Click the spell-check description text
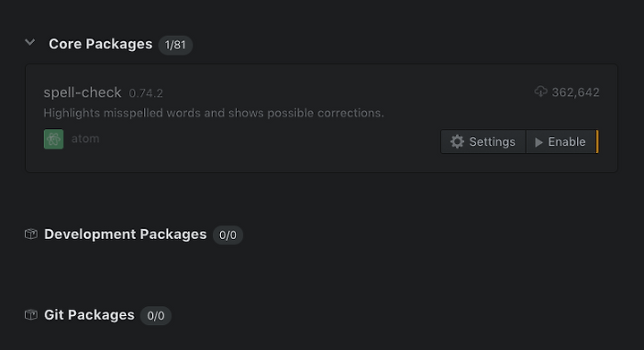This screenshot has width=644, height=350. 214,113
